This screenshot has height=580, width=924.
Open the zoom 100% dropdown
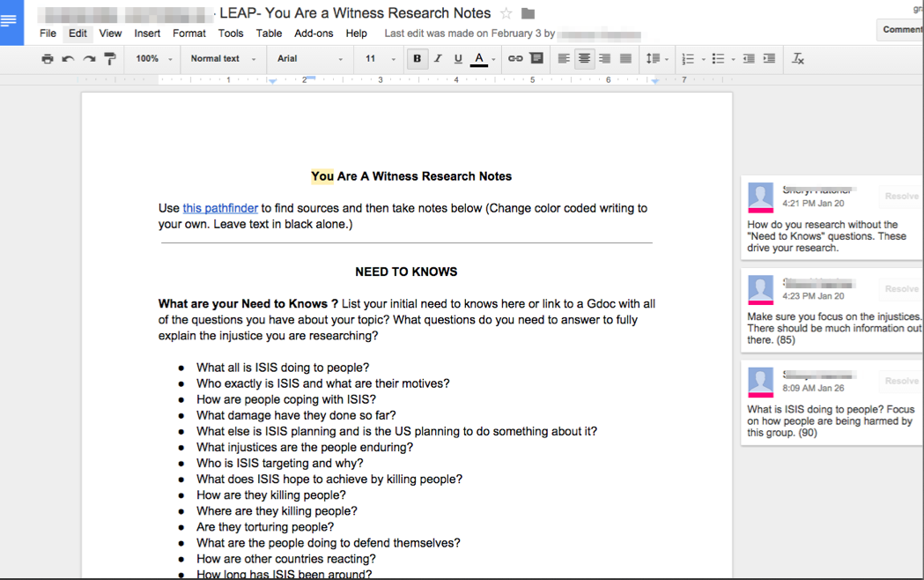[153, 59]
